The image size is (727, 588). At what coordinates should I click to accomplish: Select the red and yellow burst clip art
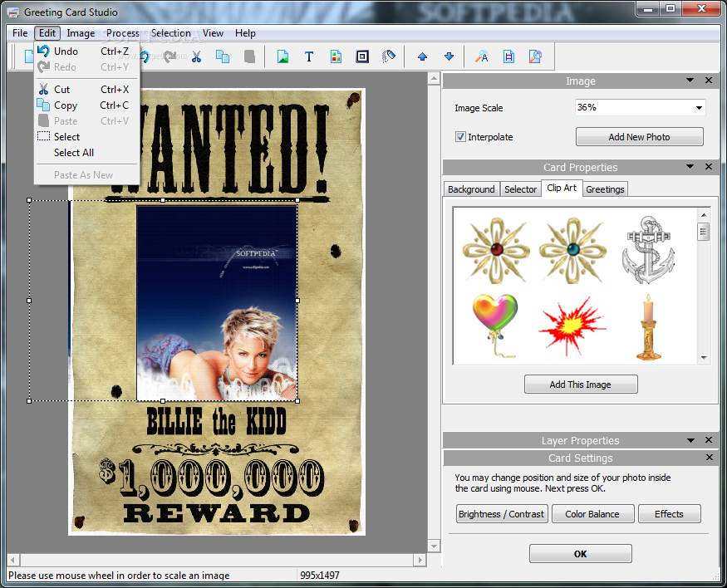click(572, 326)
